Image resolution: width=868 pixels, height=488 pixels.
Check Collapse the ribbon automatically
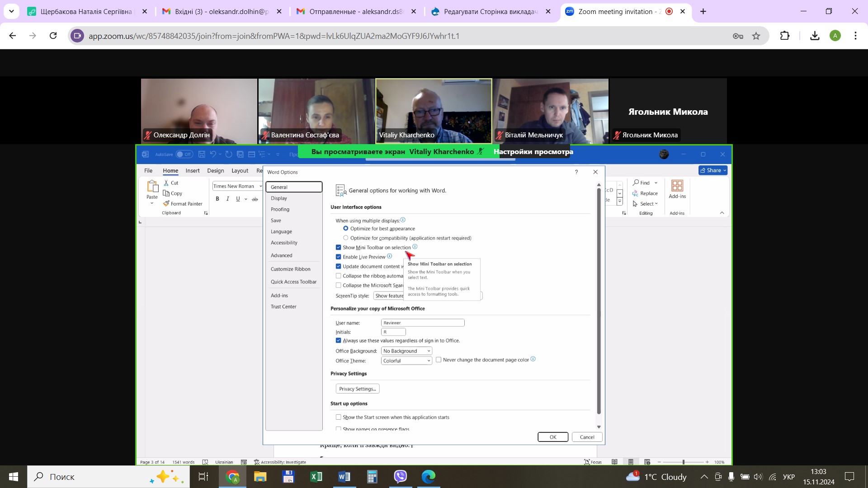[x=338, y=276]
